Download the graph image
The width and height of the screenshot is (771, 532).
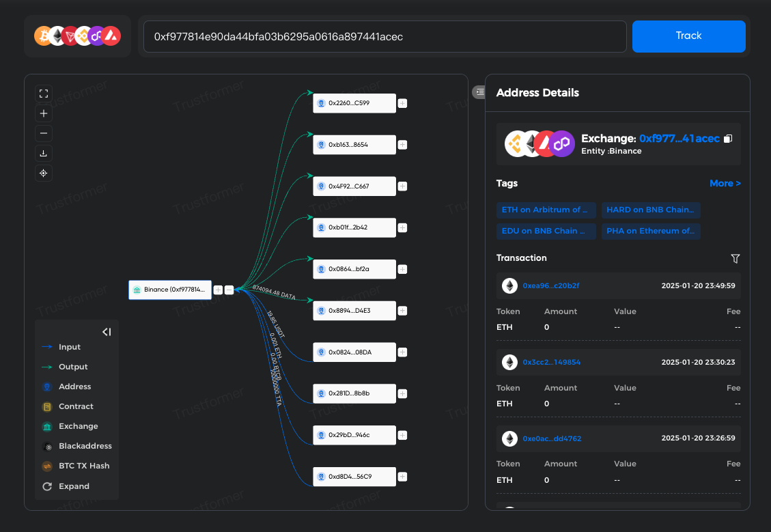pyautogui.click(x=44, y=154)
